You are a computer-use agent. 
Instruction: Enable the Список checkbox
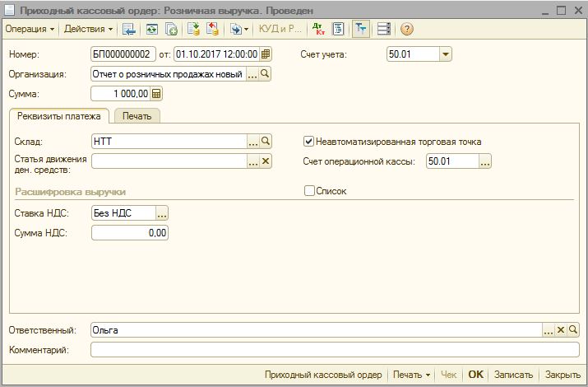[x=309, y=191]
